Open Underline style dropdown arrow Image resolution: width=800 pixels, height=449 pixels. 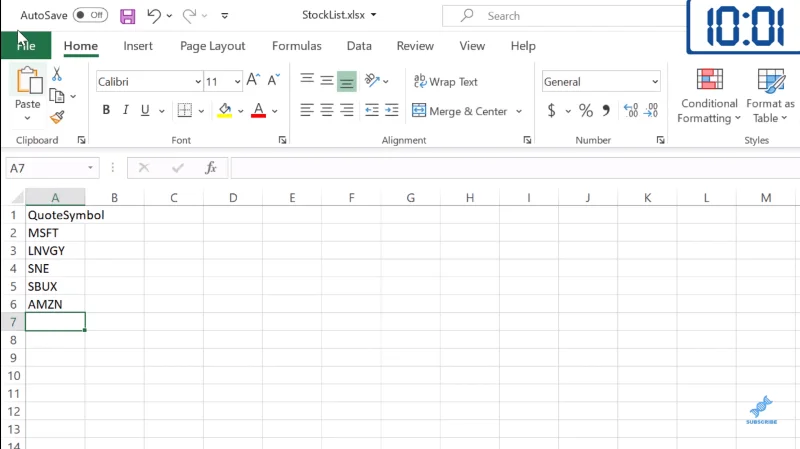click(161, 111)
